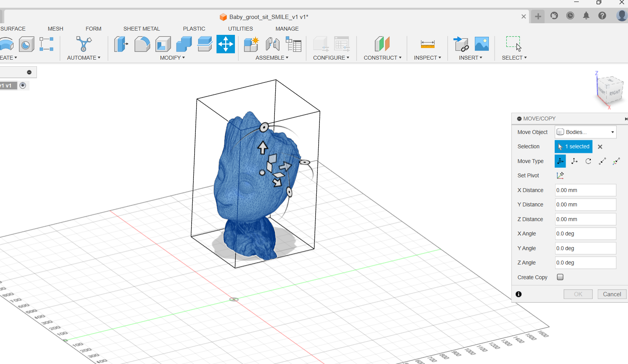Open the user profile avatar
Screen dimensions: 628x364
(622, 15)
